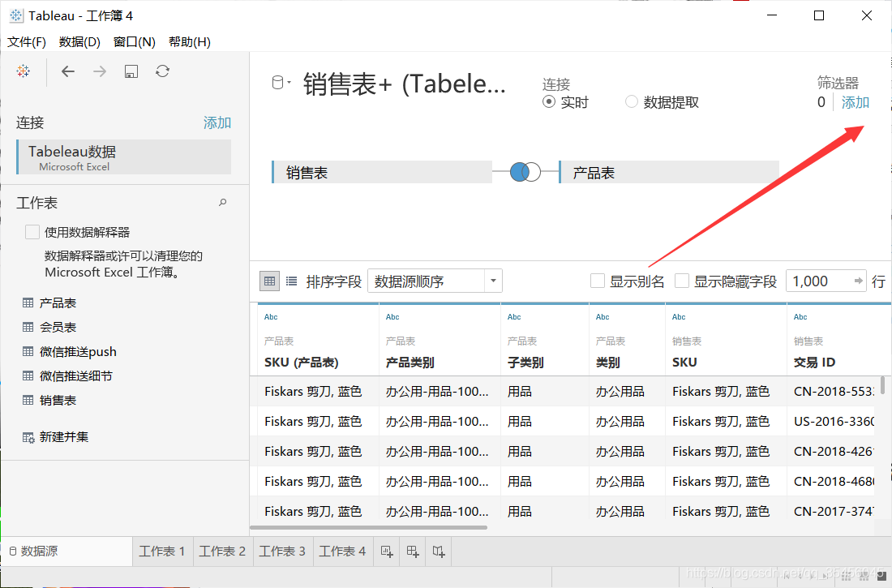The image size is (892, 588).
Task: Open the data source cylinder icon menu
Action: pyautogui.click(x=281, y=83)
